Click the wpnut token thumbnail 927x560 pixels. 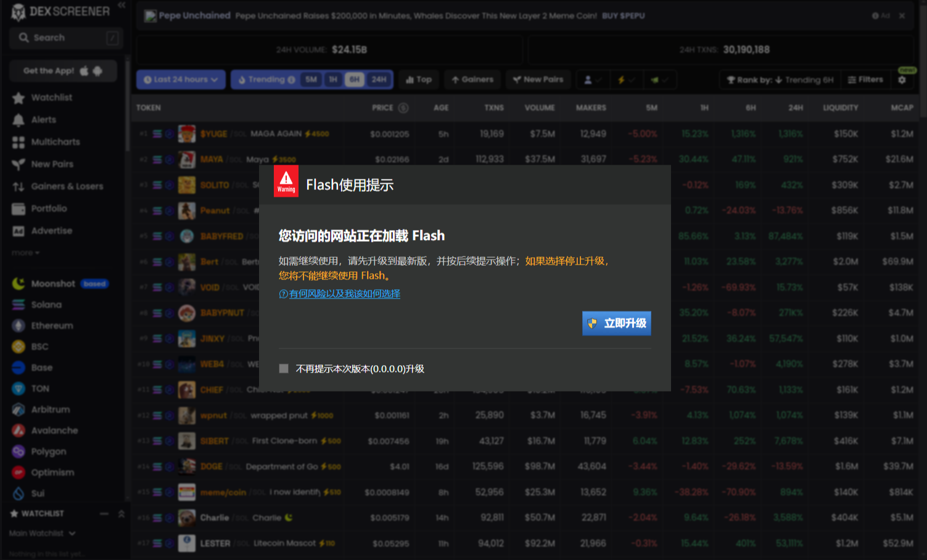(x=187, y=415)
